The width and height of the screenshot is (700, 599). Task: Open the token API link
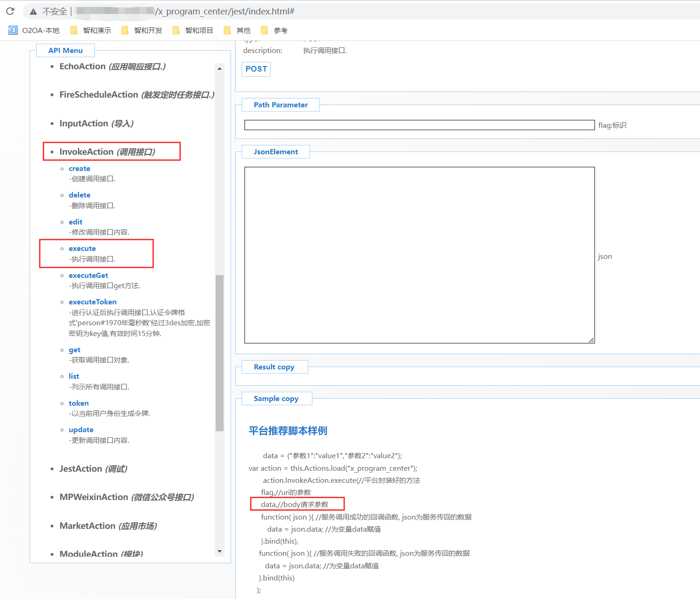[79, 403]
